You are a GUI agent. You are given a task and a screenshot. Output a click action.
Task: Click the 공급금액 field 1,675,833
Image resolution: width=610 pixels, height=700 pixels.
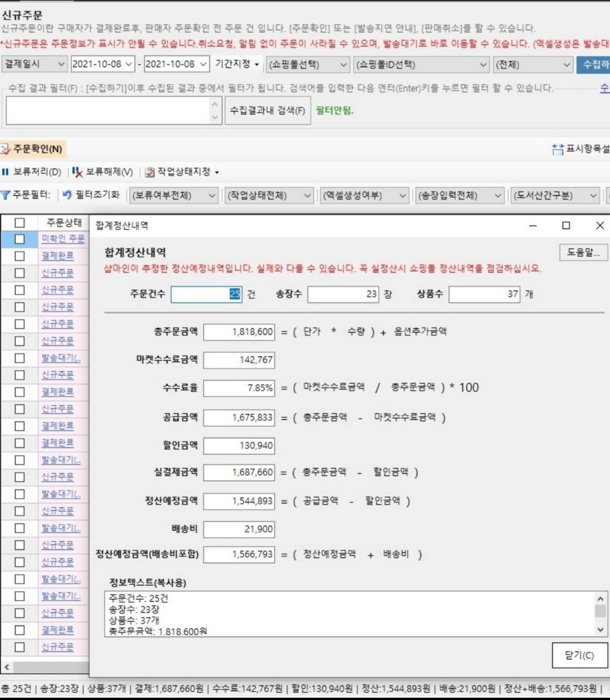pos(239,417)
